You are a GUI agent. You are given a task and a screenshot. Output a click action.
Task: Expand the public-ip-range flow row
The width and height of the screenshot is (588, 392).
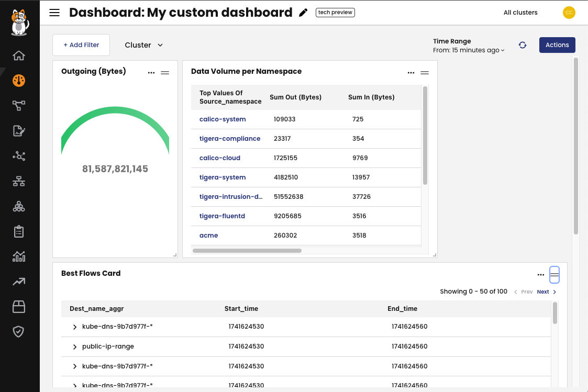pos(74,346)
